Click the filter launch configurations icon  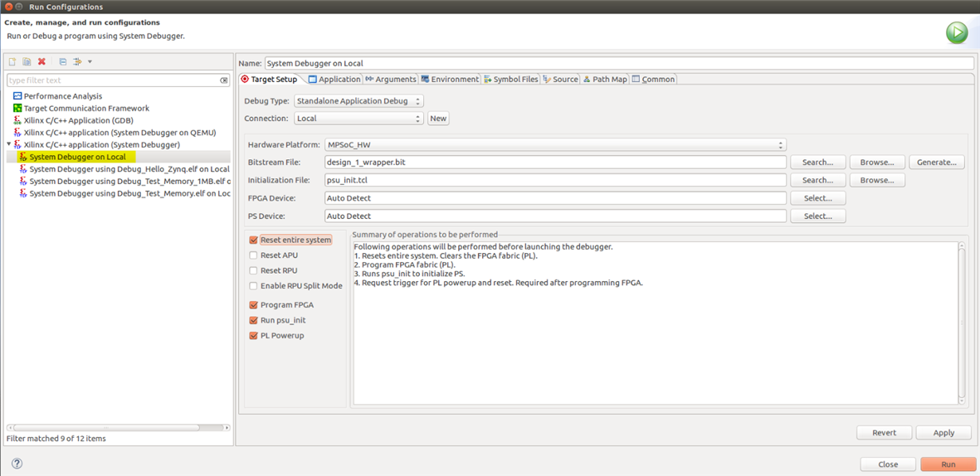(78, 62)
